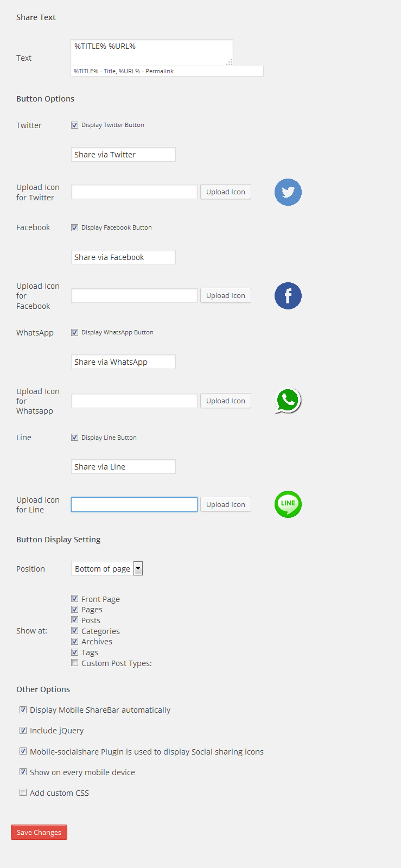Click the Whatsapp icon URL input field
This screenshot has height=868, width=401.
click(134, 401)
